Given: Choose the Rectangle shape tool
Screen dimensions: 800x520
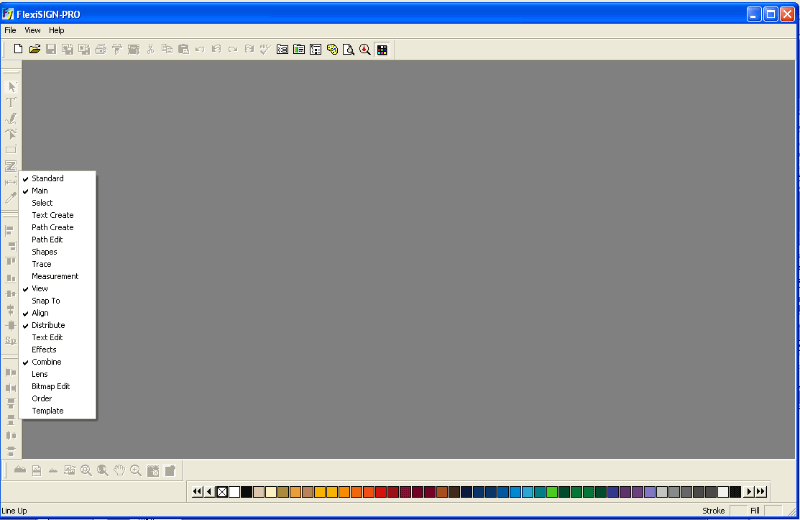Looking at the screenshot, I should click(11, 150).
